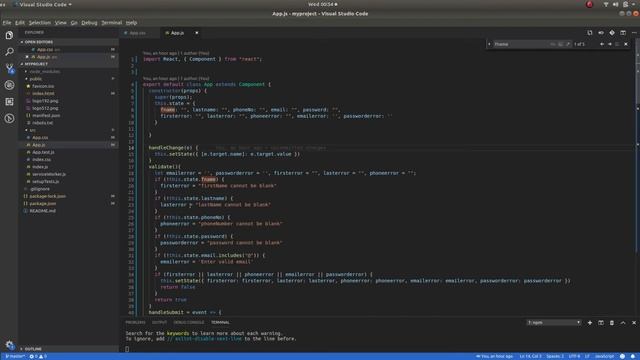Open the Selection menu
640x360 pixels.
tap(40, 23)
